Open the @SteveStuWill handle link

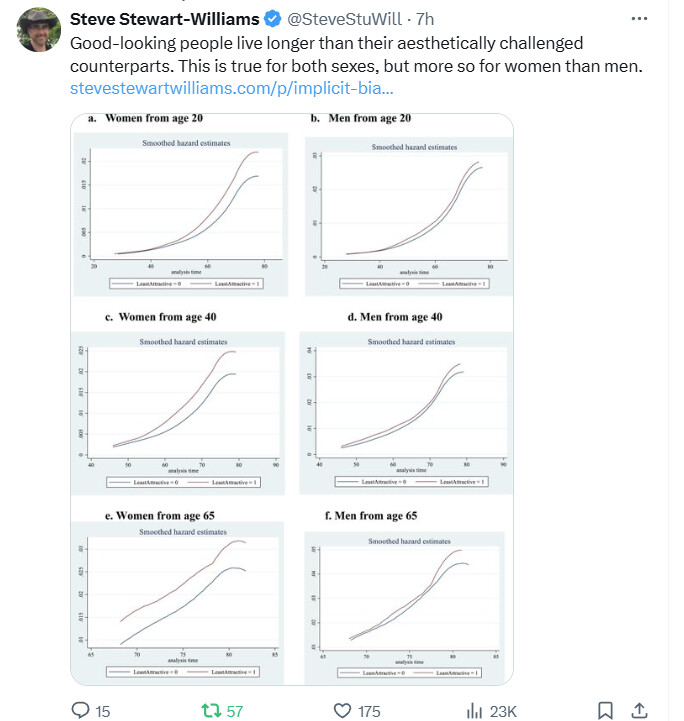tap(345, 19)
